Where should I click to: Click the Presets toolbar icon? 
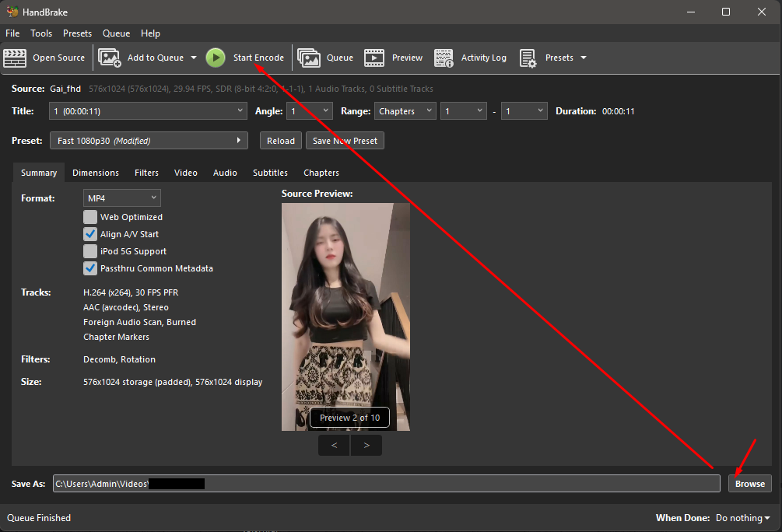(528, 58)
